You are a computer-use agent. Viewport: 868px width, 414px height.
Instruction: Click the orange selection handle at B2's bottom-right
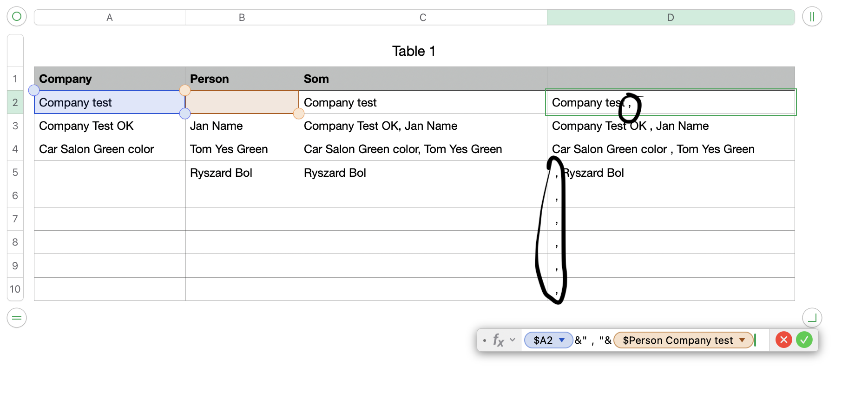click(299, 114)
